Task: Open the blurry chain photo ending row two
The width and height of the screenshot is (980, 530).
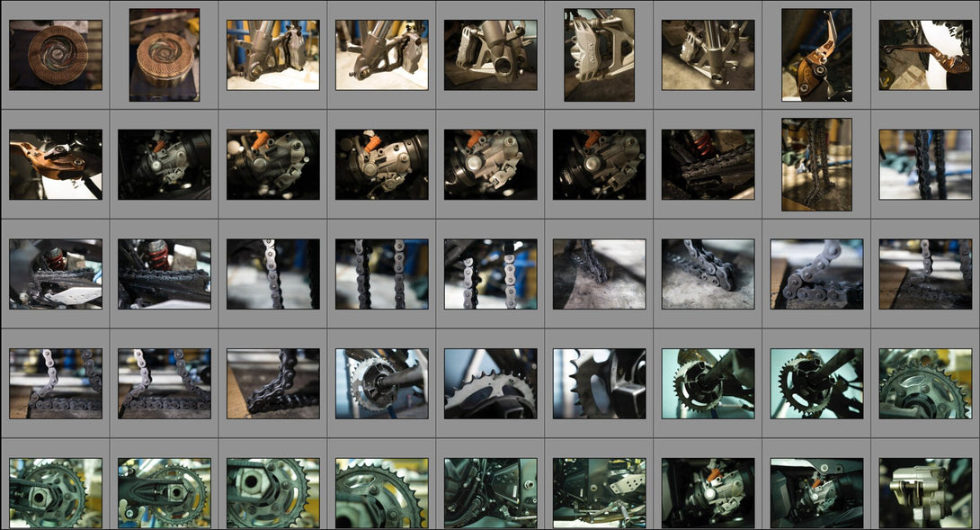Action: click(x=925, y=165)
